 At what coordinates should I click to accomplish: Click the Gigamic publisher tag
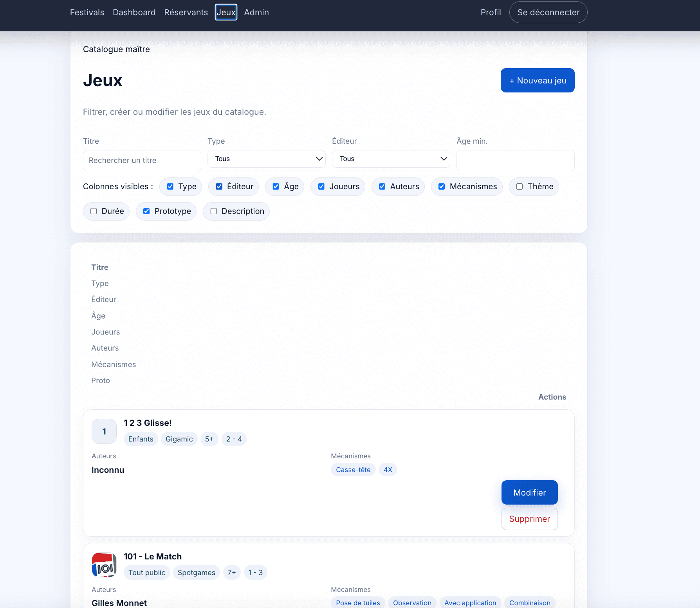point(179,439)
